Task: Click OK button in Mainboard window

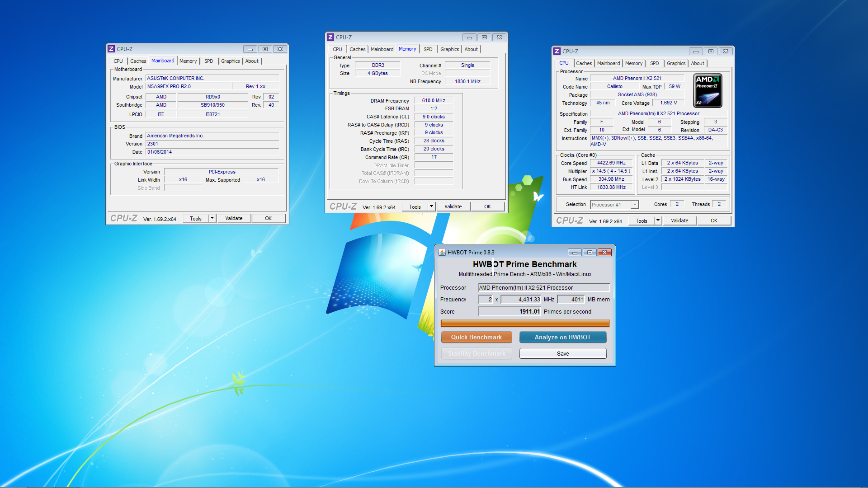Action: (x=268, y=218)
